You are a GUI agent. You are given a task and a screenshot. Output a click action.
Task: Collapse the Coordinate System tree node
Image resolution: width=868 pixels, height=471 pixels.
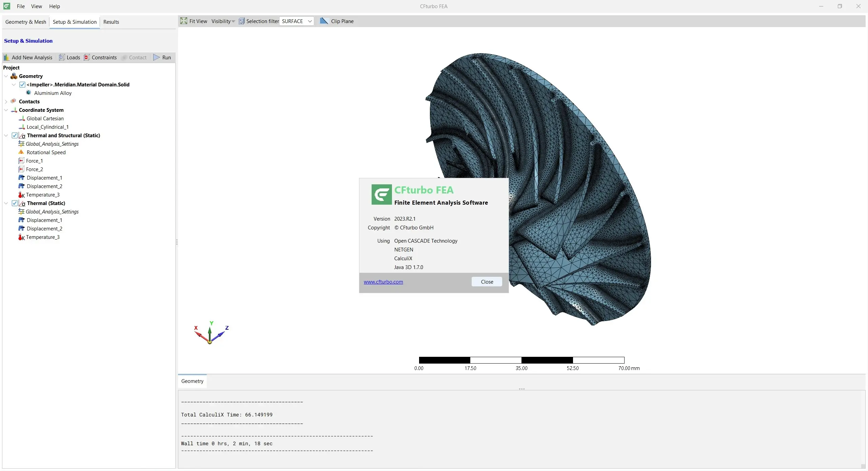[6, 110]
